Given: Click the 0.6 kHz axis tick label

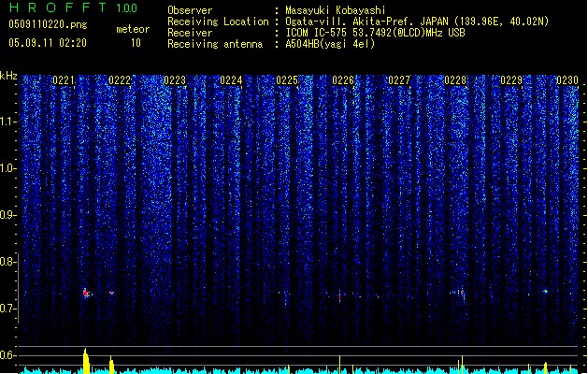Looking at the screenshot, I should tap(8, 355).
